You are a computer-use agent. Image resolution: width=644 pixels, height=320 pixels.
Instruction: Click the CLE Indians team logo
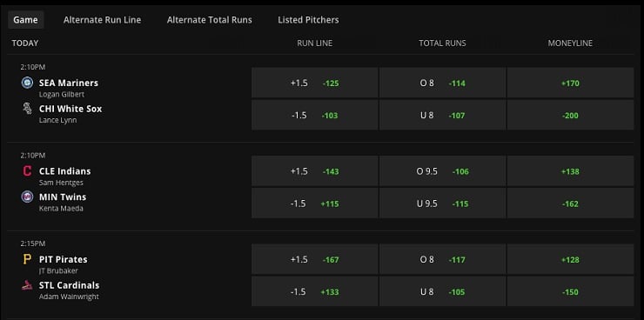click(x=27, y=171)
